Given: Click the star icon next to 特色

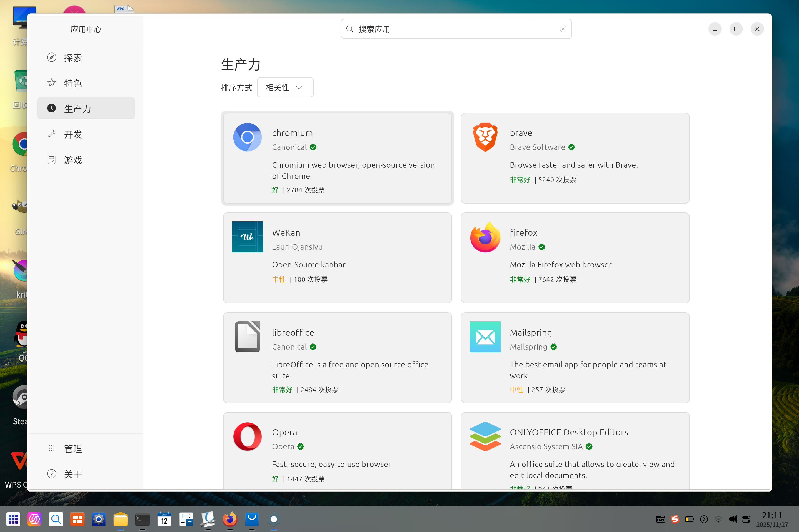Looking at the screenshot, I should pos(52,83).
